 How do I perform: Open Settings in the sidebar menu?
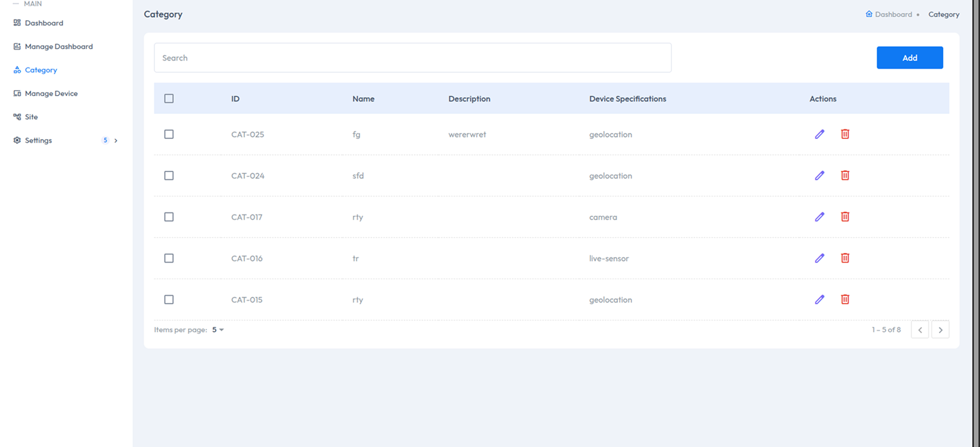pyautogui.click(x=39, y=140)
